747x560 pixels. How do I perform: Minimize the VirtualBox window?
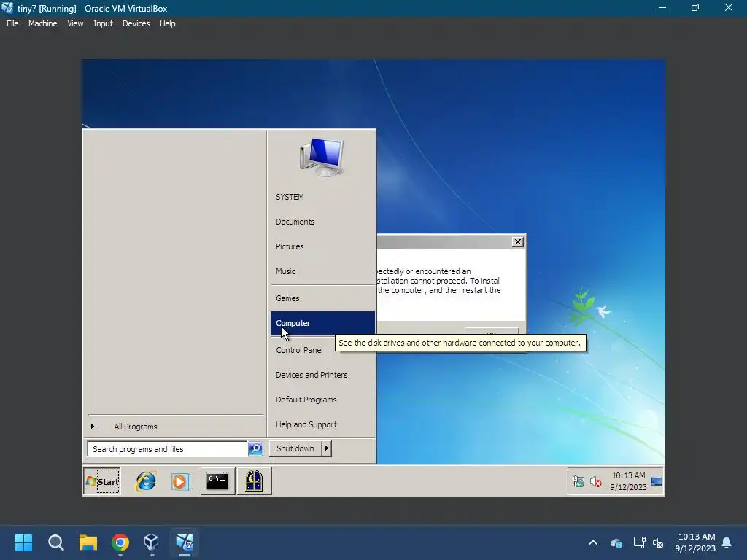tap(662, 8)
